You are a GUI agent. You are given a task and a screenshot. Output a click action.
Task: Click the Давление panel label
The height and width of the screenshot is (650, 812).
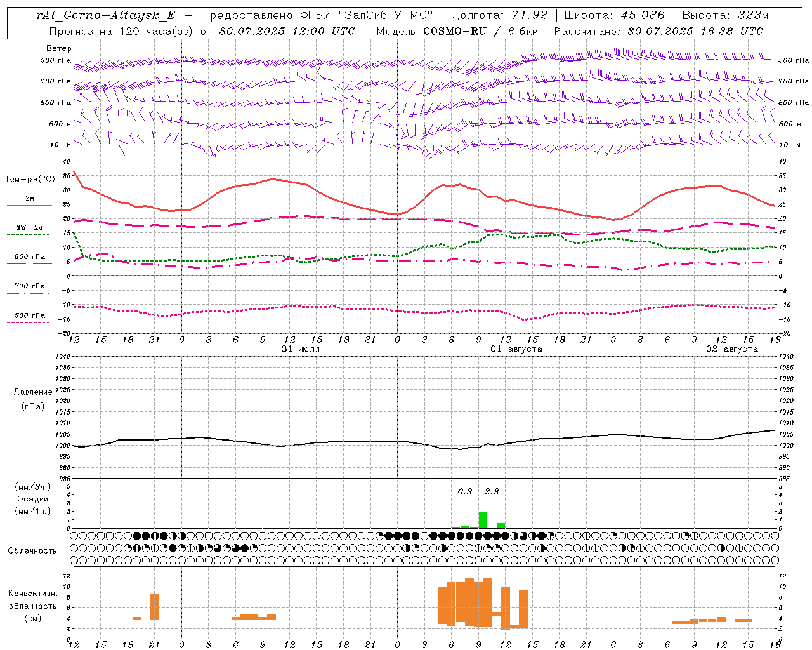coord(33,392)
